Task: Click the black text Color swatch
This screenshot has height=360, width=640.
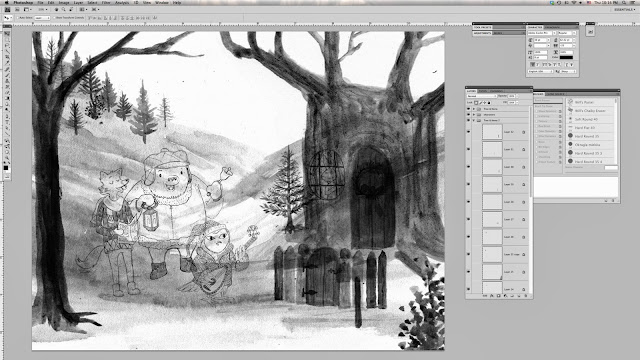Action: click(567, 58)
